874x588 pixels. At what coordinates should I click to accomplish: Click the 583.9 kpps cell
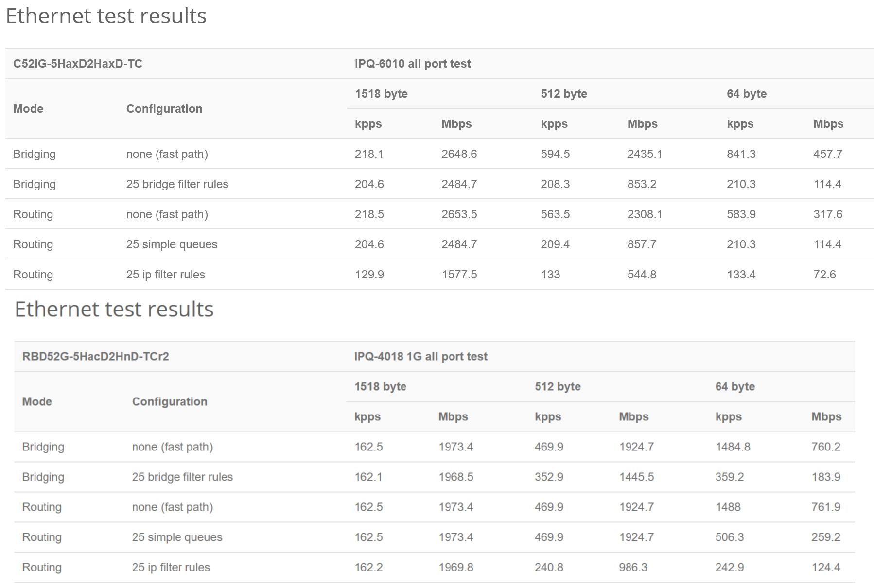pyautogui.click(x=741, y=214)
